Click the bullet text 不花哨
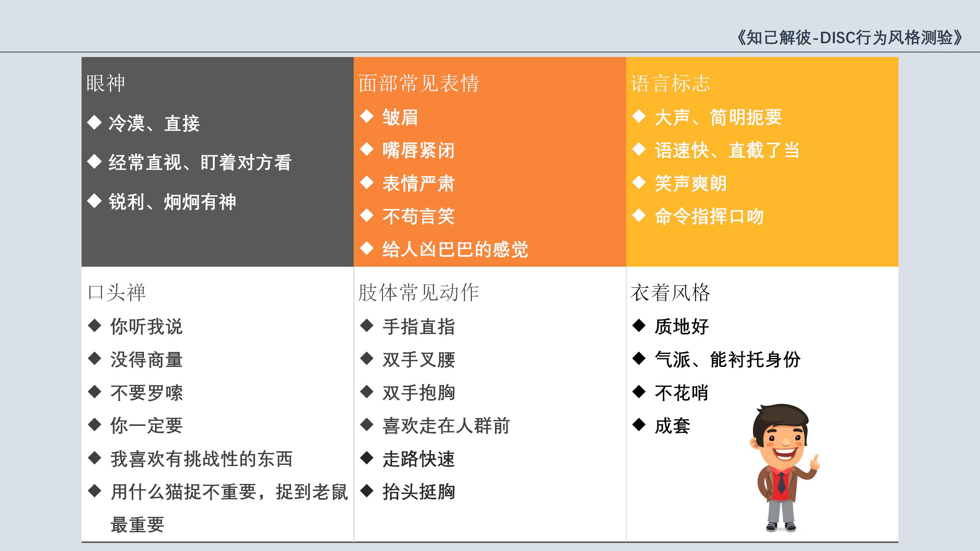Image resolution: width=980 pixels, height=551 pixels. pyautogui.click(x=681, y=393)
